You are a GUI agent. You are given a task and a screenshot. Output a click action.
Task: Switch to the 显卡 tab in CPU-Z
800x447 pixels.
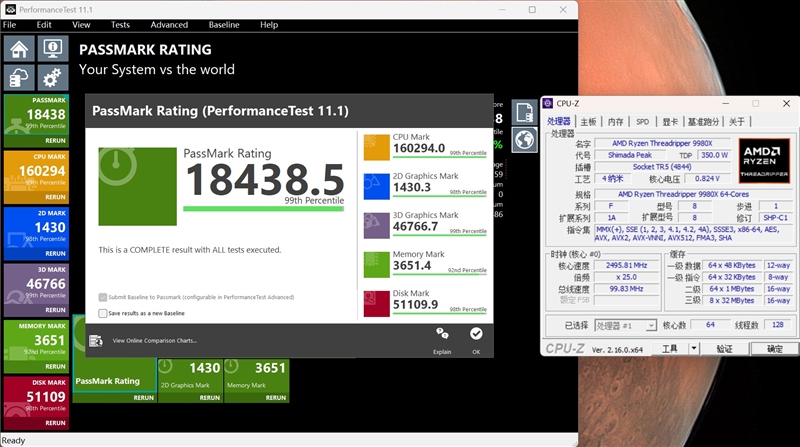pos(670,121)
